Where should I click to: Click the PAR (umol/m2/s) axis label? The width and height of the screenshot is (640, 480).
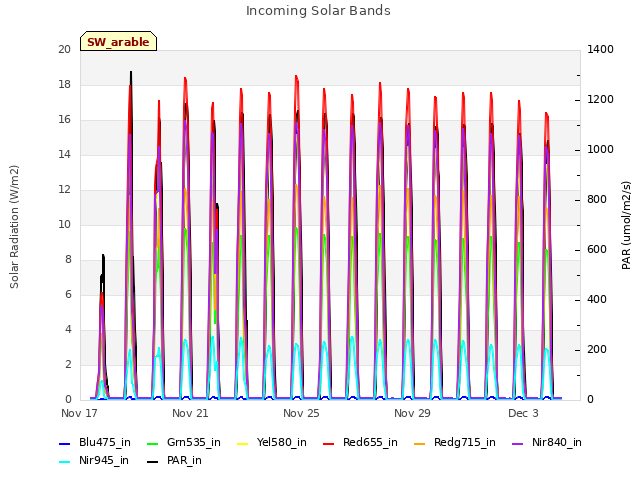point(627,225)
